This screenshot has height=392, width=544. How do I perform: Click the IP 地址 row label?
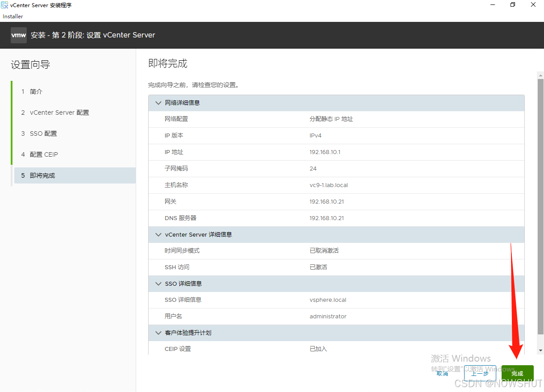pyautogui.click(x=174, y=152)
